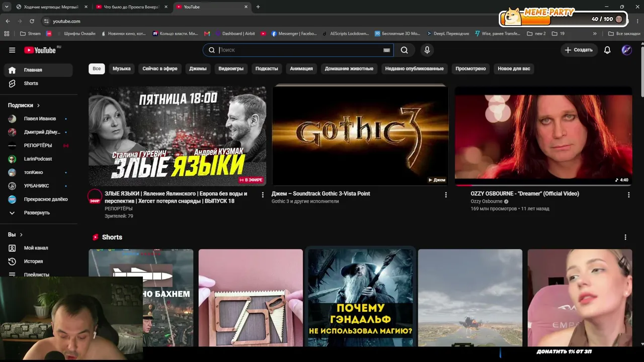Open РЕПОРТЁРЫ channel avatar under the video
The width and height of the screenshot is (644, 362).
coord(95,197)
